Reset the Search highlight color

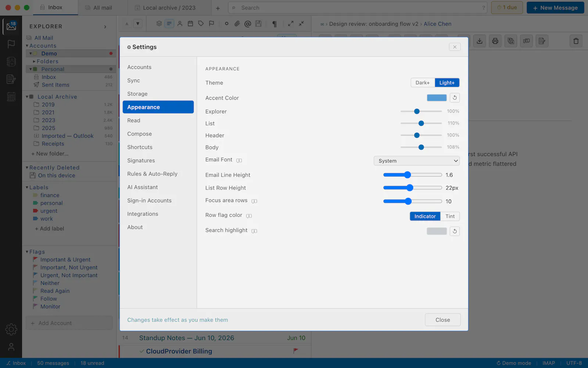pos(455,231)
